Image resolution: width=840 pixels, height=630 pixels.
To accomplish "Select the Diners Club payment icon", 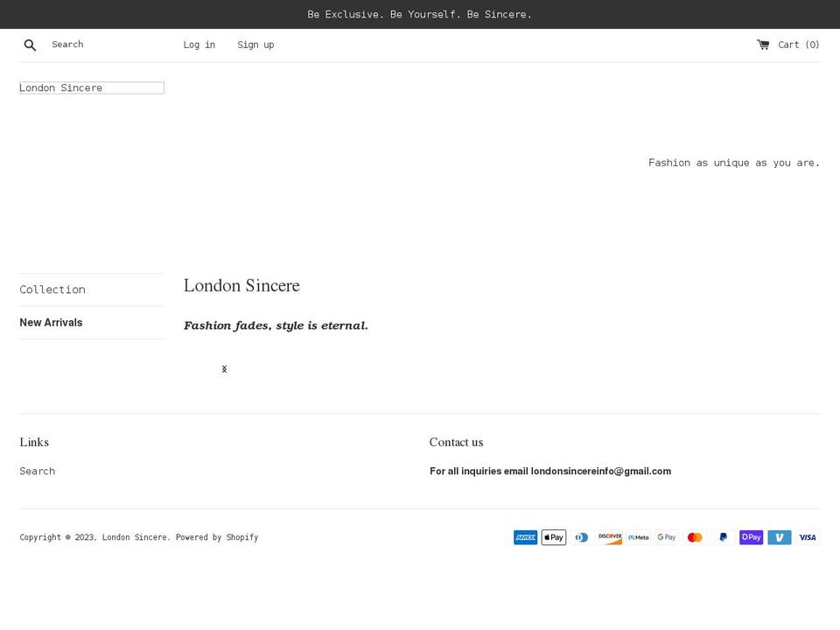I will point(582,537).
